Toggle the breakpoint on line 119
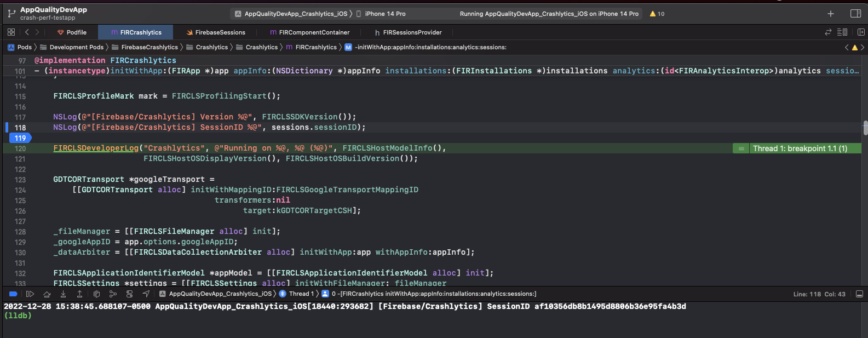This screenshot has height=338, width=868. tap(19, 138)
